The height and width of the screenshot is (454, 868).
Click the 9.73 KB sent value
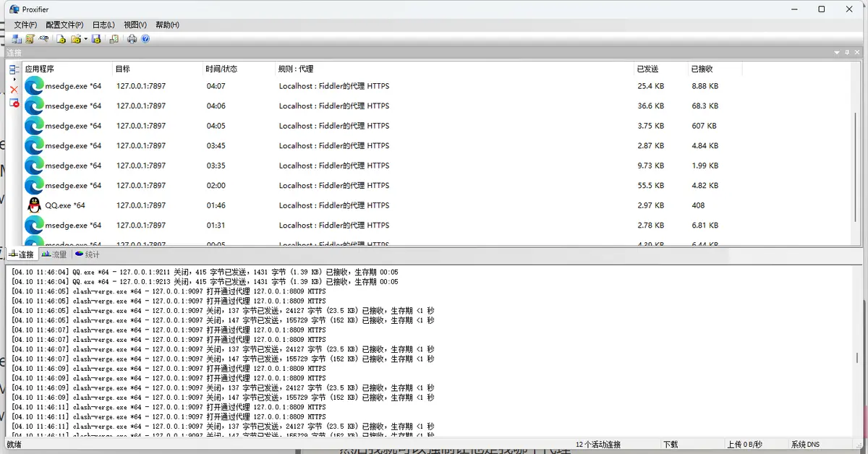pos(651,166)
